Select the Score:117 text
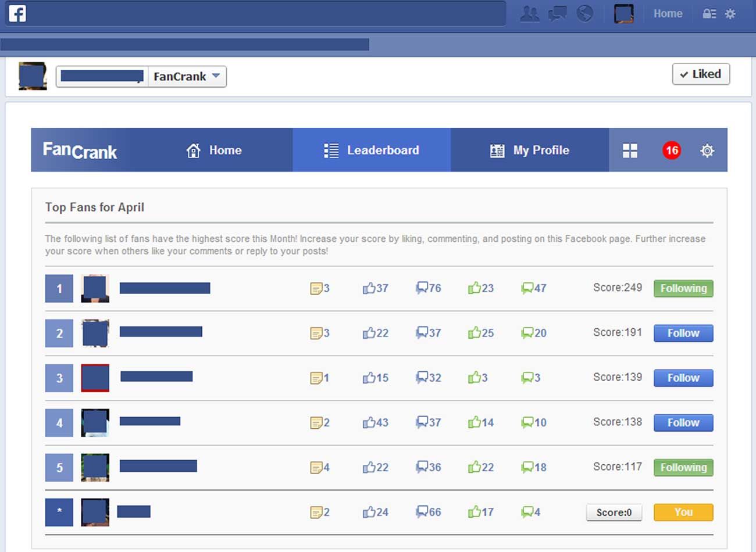 tap(618, 467)
